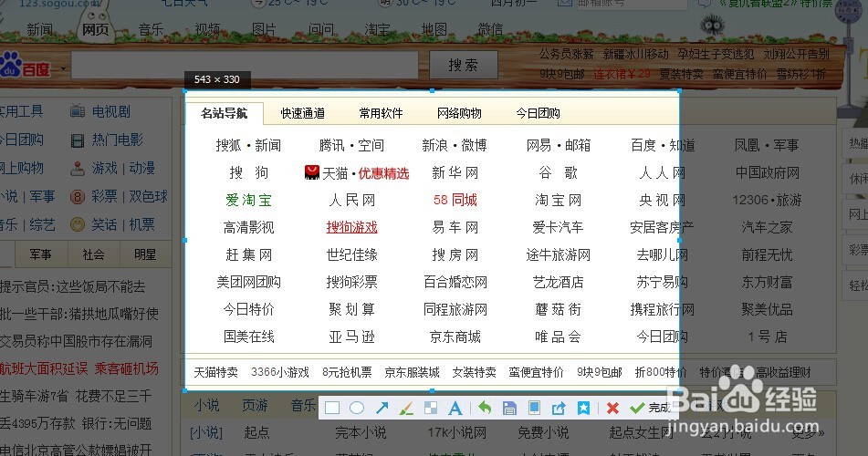Click 完成 to finish the screenshot
The height and width of the screenshot is (456, 868).
(x=650, y=408)
